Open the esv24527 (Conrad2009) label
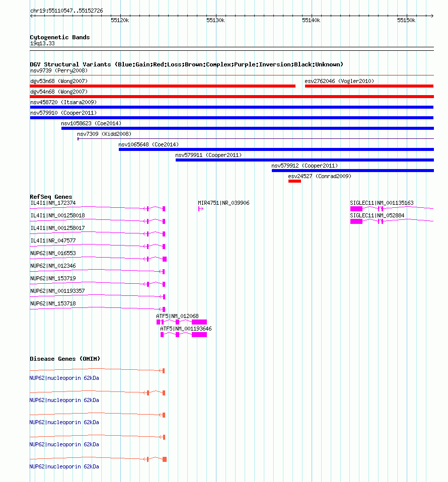The image size is (448, 482). coord(320,176)
